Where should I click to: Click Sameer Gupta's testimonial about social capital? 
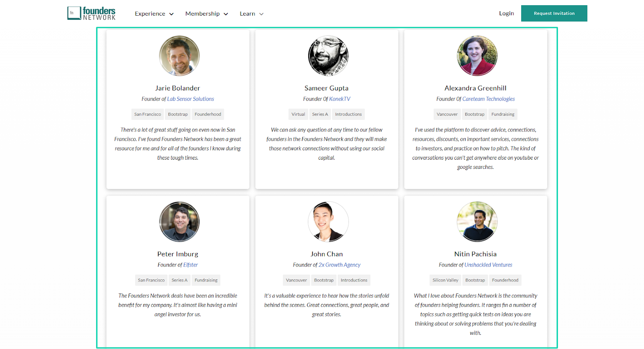coord(326,144)
